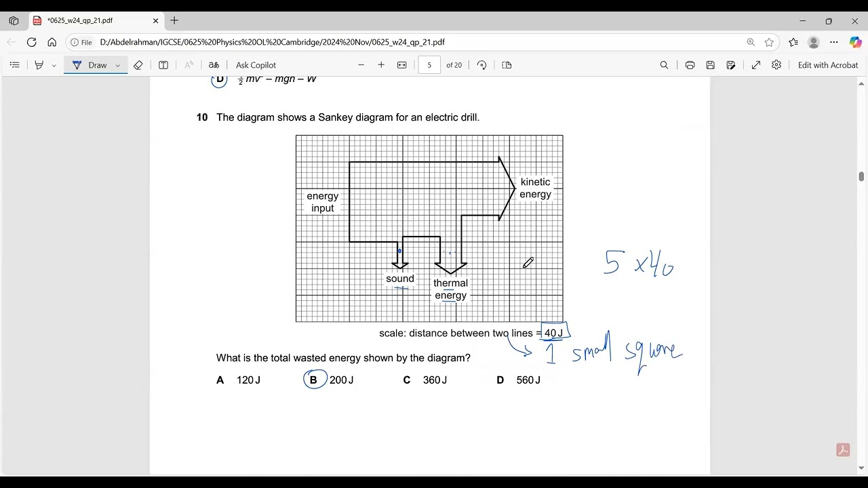The width and height of the screenshot is (868, 488).
Task: Click Ask Copilot
Action: tap(256, 65)
